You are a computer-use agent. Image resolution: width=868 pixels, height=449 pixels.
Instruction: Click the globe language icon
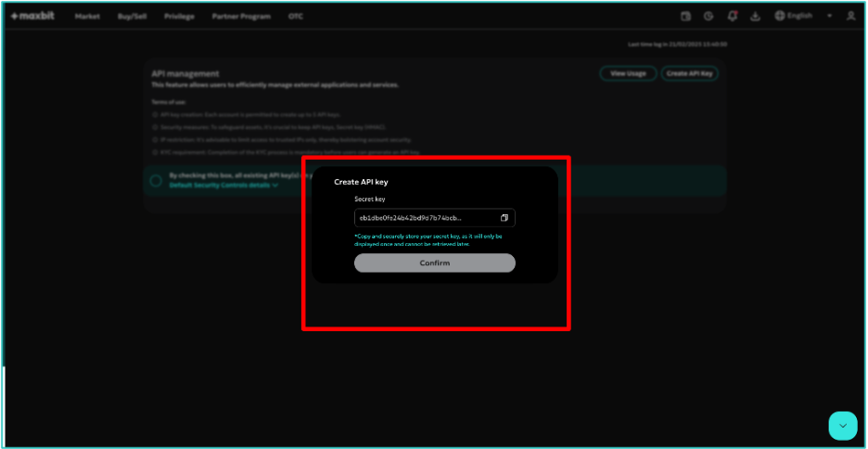pos(780,16)
